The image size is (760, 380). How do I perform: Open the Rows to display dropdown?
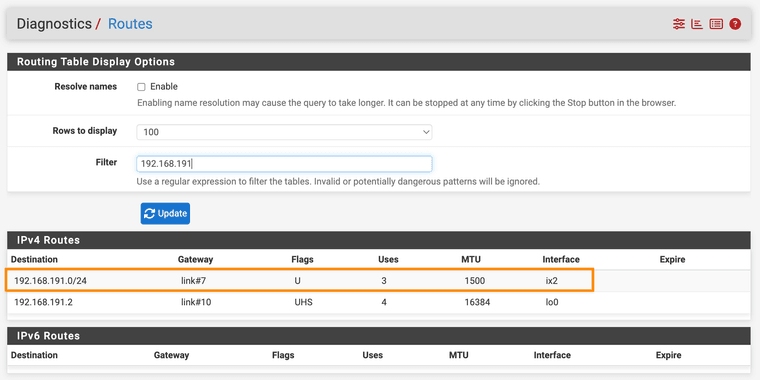284,132
